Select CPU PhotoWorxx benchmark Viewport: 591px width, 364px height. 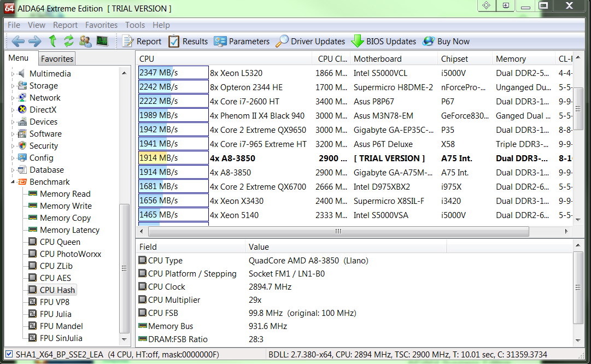tap(71, 254)
